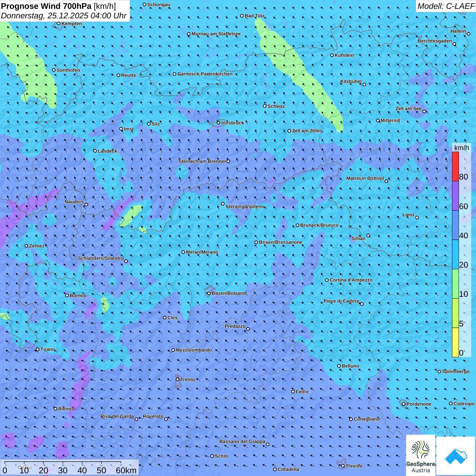Click the Treviso city label
The height and width of the screenshot is (476, 476).
[x=354, y=466]
